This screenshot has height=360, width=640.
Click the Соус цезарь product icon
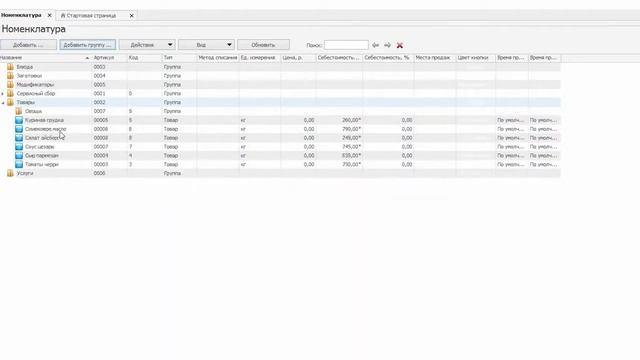click(x=19, y=147)
